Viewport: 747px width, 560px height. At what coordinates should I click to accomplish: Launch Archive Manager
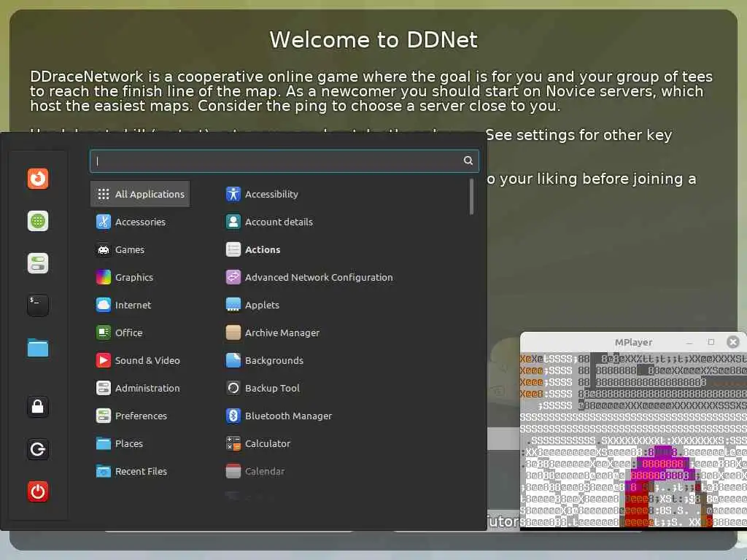click(343, 332)
